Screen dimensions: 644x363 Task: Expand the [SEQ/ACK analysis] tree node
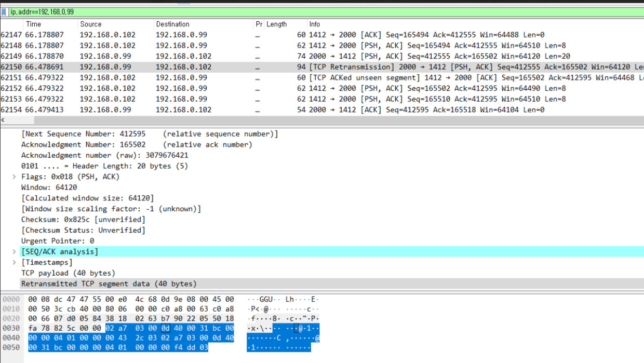pyautogui.click(x=14, y=252)
